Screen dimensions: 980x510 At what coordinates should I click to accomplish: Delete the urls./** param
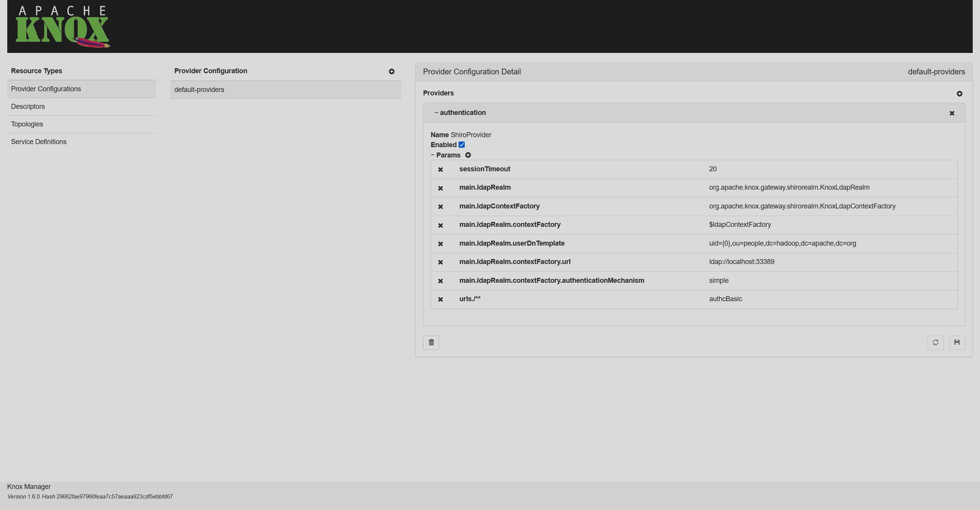[440, 300]
